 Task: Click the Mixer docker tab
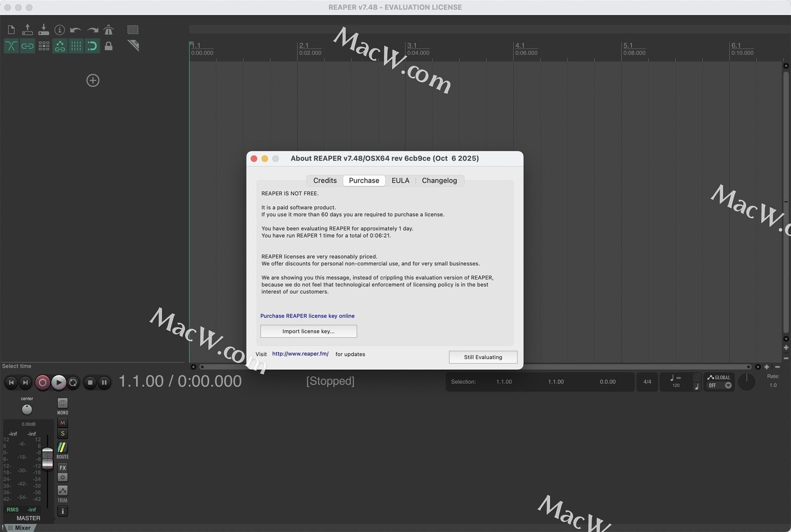point(23,528)
